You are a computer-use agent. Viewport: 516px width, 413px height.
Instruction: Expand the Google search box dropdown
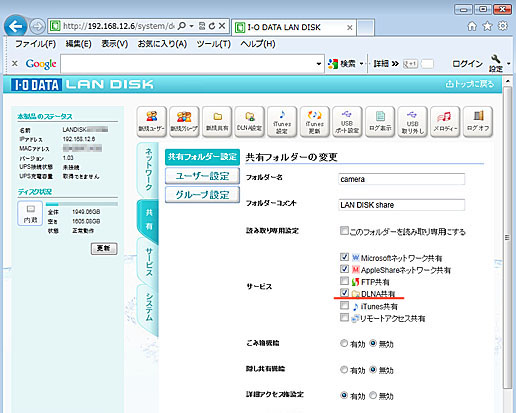[319, 64]
